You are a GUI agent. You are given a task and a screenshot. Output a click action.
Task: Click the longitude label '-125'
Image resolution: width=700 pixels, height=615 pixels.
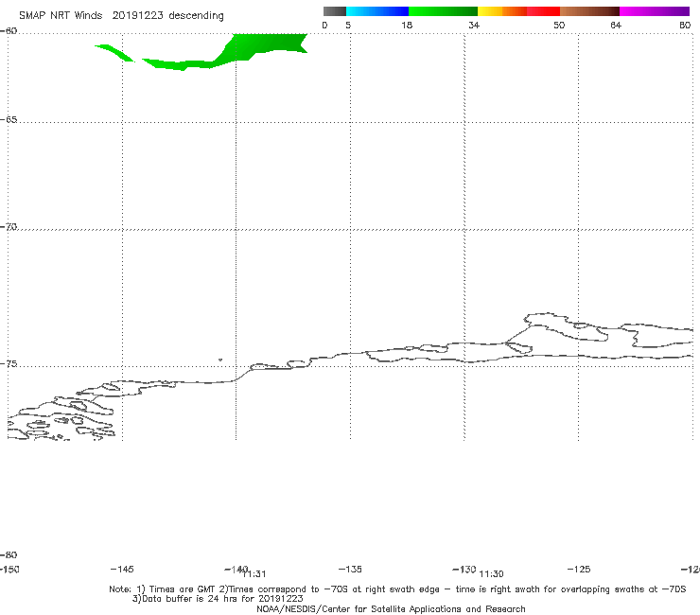coord(579,569)
